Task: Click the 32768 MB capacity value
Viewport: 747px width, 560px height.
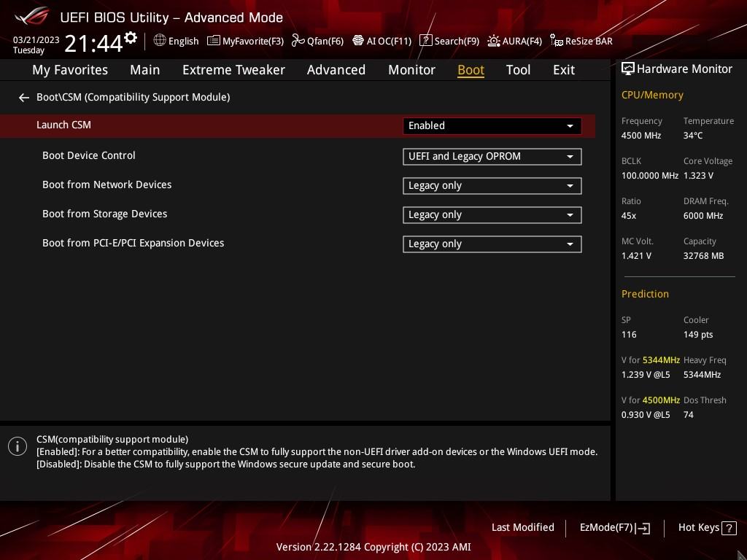Action: [703, 256]
